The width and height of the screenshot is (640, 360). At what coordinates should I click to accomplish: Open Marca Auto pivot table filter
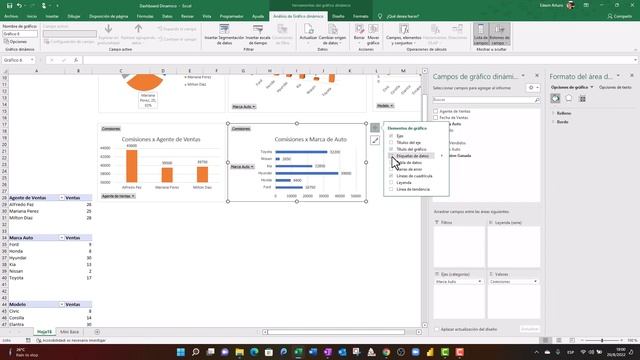(x=62, y=238)
